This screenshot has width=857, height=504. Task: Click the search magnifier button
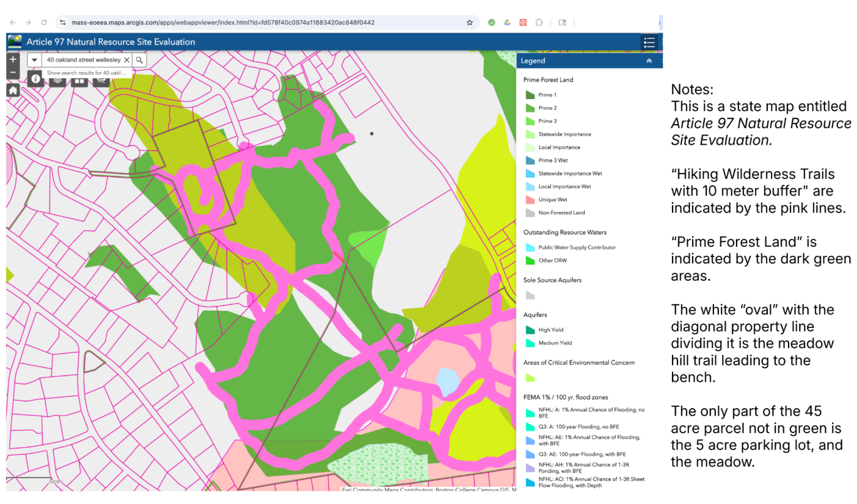click(140, 60)
